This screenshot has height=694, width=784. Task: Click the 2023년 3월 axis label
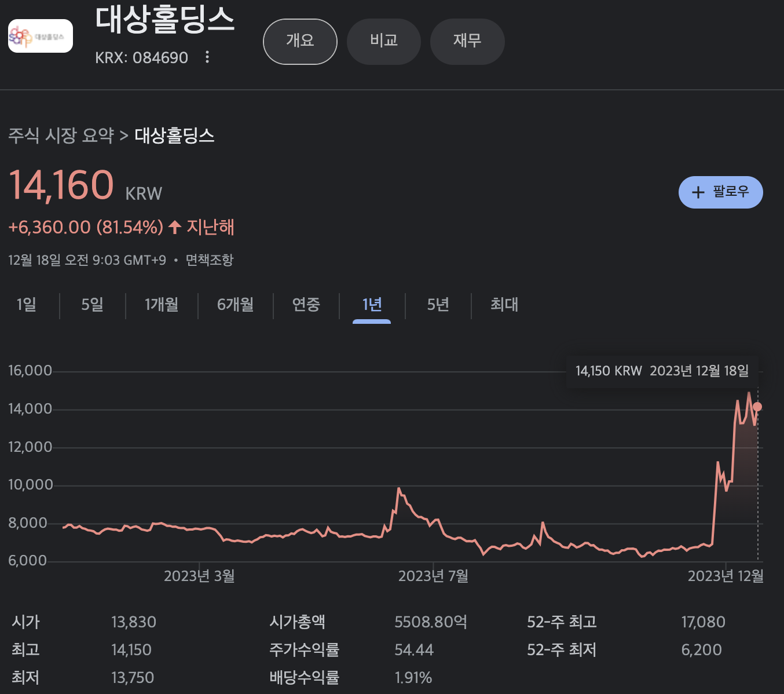[199, 576]
